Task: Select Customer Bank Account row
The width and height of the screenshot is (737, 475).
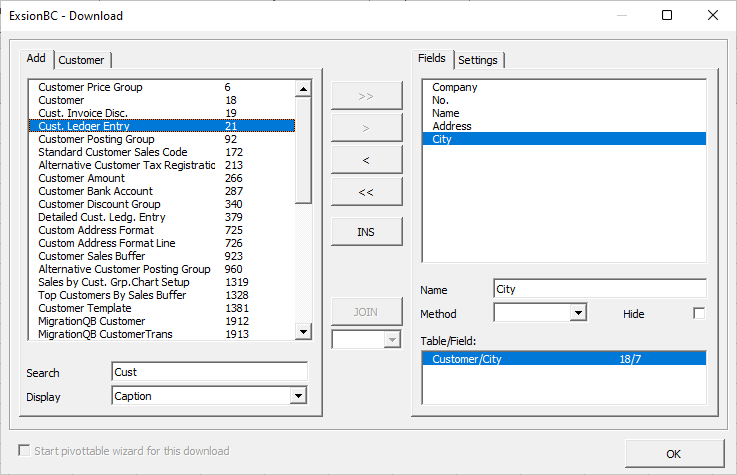Action: click(162, 191)
